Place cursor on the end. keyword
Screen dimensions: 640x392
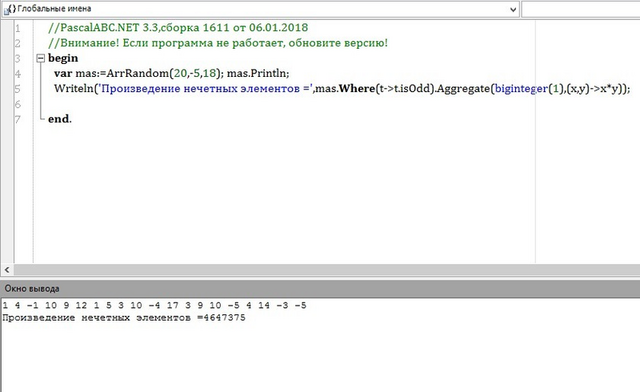tap(60, 119)
